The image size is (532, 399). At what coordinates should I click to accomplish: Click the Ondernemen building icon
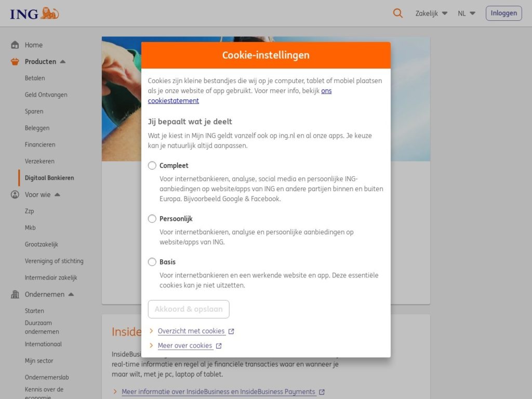tap(15, 295)
